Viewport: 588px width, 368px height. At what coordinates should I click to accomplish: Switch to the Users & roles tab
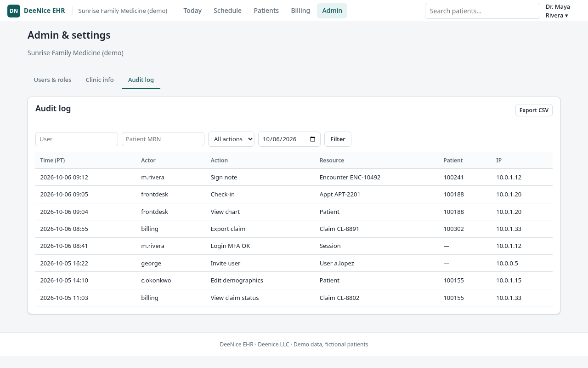click(52, 80)
